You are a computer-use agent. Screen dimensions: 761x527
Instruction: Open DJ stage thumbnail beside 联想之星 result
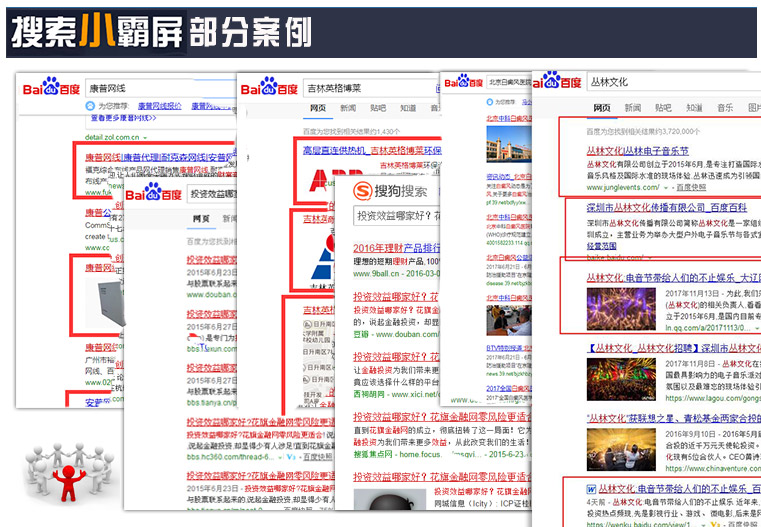click(621, 449)
